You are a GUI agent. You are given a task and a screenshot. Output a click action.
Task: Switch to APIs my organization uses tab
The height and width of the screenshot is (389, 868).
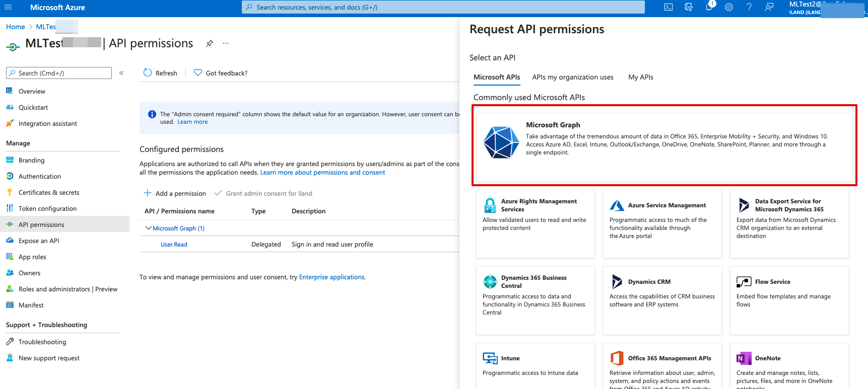point(572,77)
